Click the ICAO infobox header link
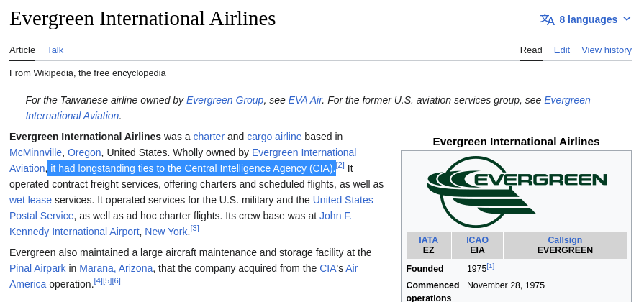The image size is (644, 302). pyautogui.click(x=477, y=240)
